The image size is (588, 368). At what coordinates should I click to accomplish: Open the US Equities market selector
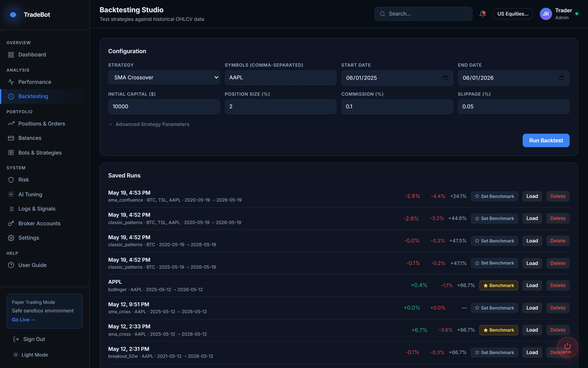click(513, 14)
